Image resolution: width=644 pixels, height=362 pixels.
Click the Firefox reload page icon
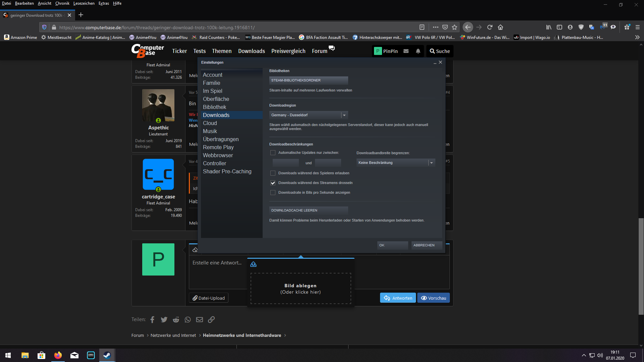coord(490,27)
